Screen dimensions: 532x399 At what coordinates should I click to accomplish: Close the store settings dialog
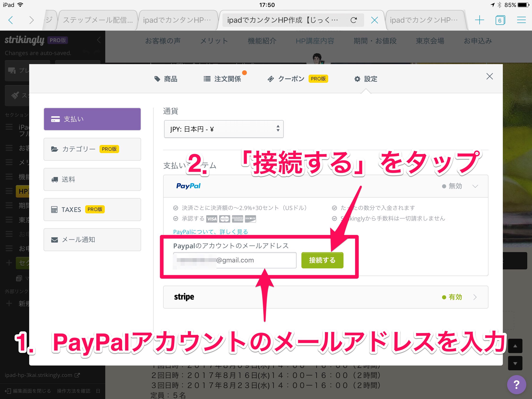click(489, 77)
